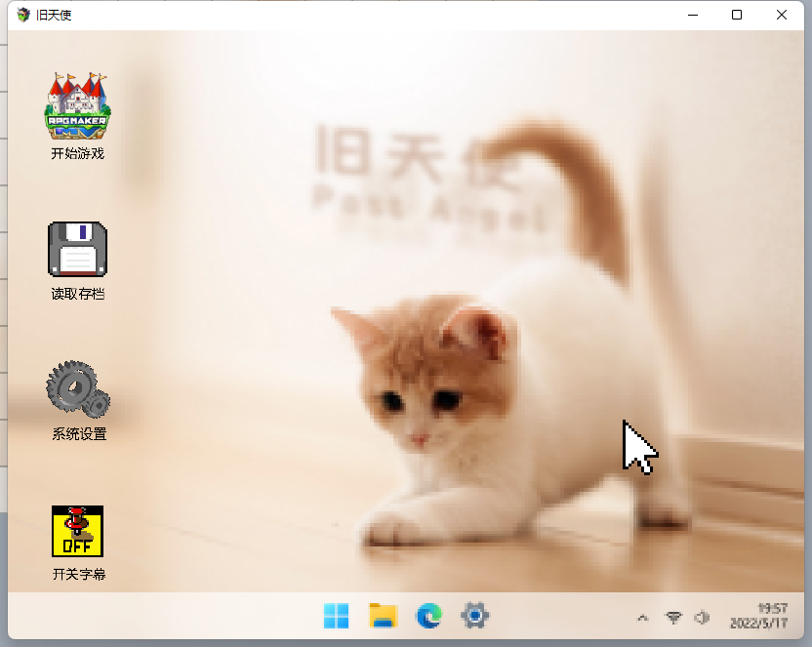Minimize the 旧天使 window
The image size is (812, 647).
point(693,15)
